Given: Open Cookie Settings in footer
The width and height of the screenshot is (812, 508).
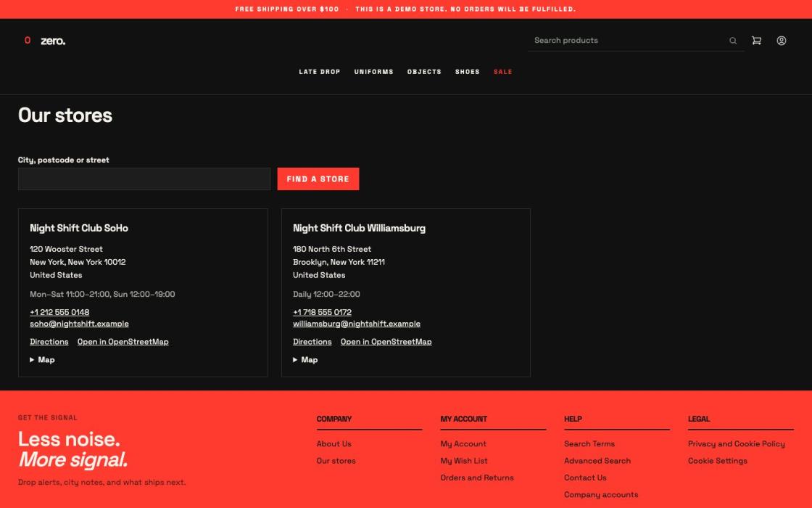Looking at the screenshot, I should pos(718,461).
